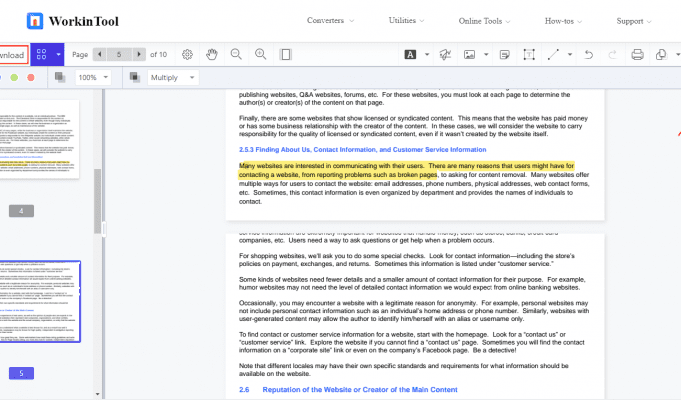Toggle the single page layout icon

pyautogui.click(x=285, y=54)
